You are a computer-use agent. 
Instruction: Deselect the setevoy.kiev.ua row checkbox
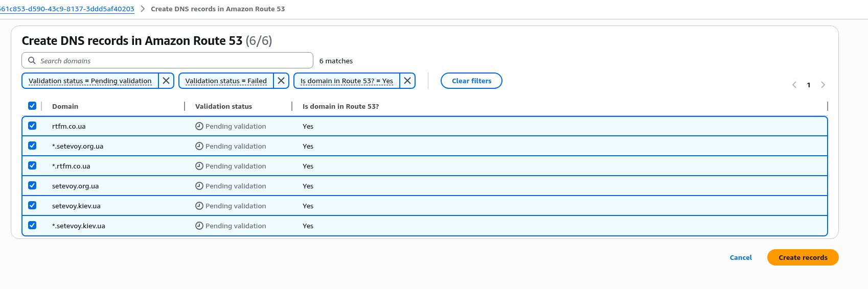pos(32,205)
